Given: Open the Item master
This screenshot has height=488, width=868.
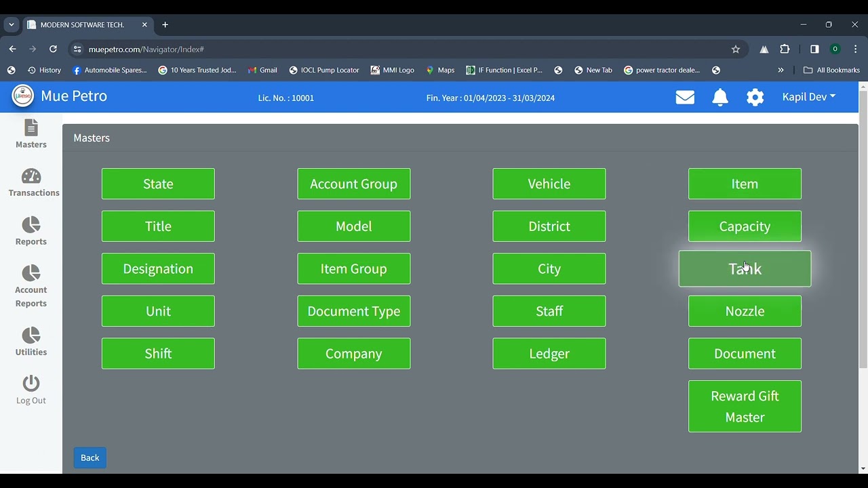Looking at the screenshot, I should click(x=745, y=184).
